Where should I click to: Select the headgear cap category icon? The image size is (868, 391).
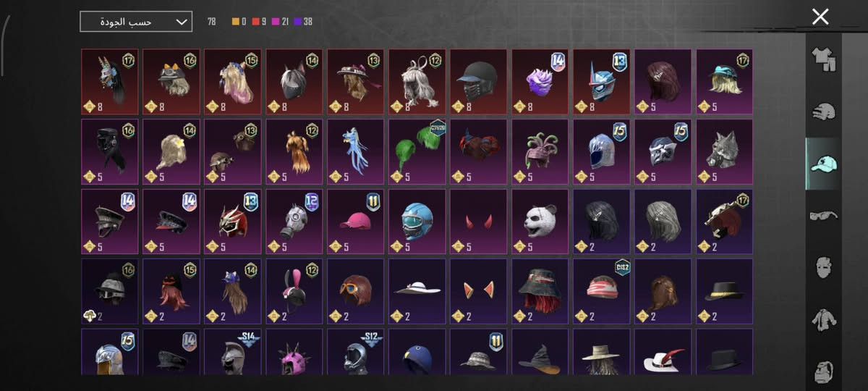pos(823,163)
